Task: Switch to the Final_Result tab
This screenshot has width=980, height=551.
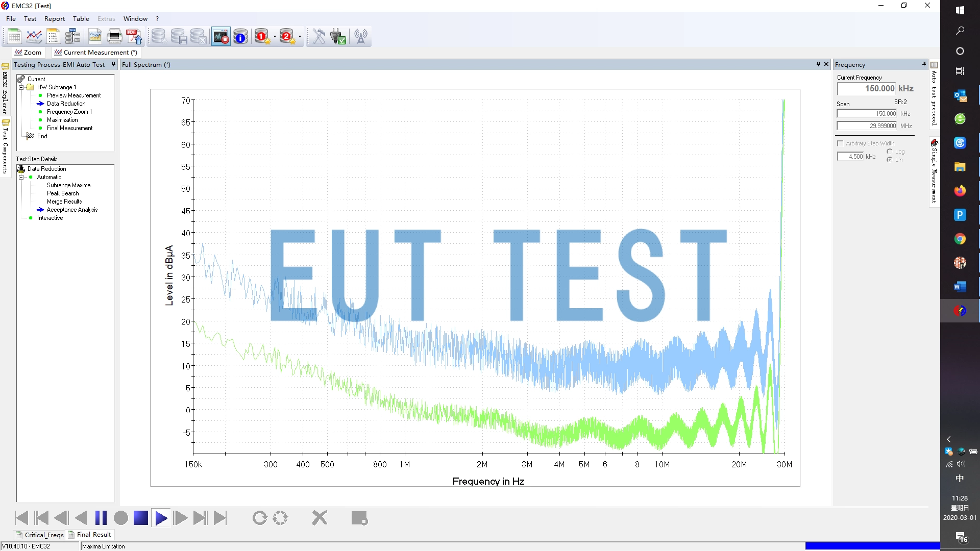Action: (x=90, y=535)
